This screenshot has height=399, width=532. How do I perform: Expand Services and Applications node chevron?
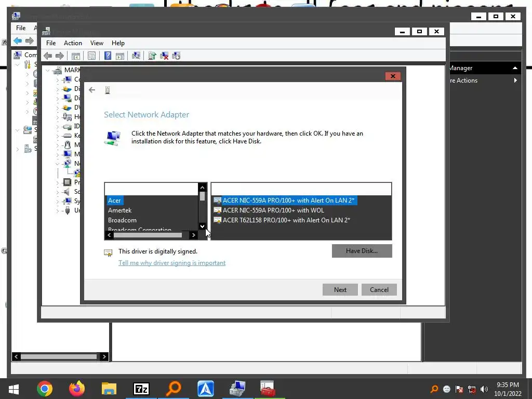coord(18,149)
